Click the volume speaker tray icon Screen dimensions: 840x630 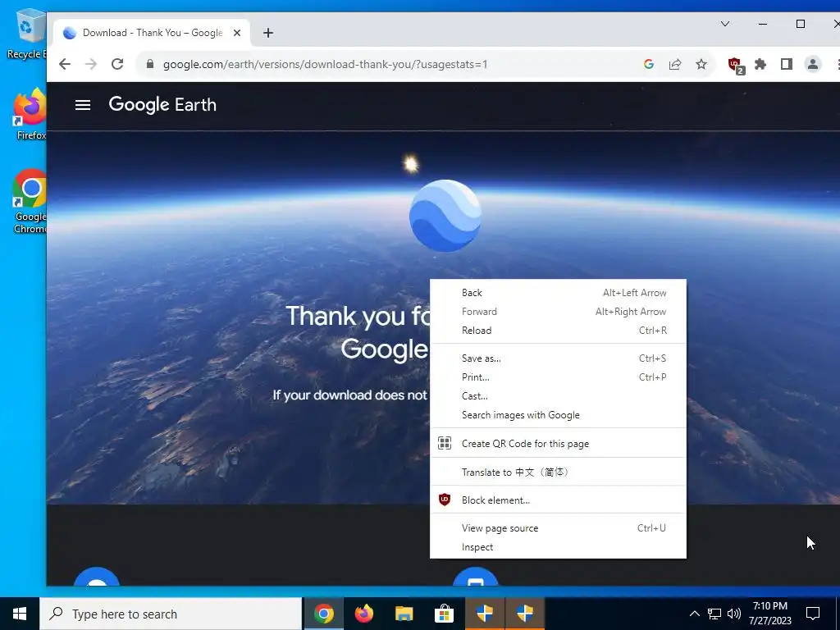734,614
